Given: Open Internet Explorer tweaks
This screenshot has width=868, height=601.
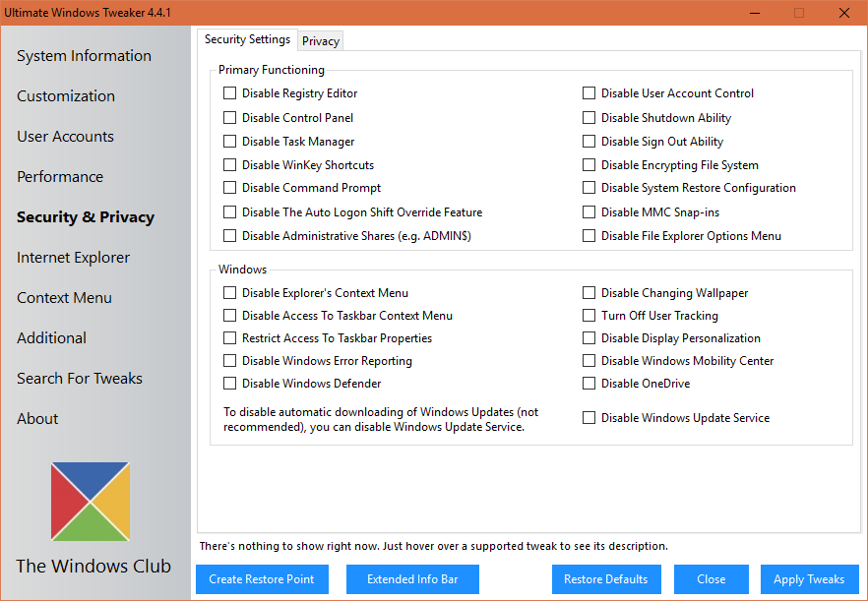Looking at the screenshot, I should pyautogui.click(x=73, y=258).
